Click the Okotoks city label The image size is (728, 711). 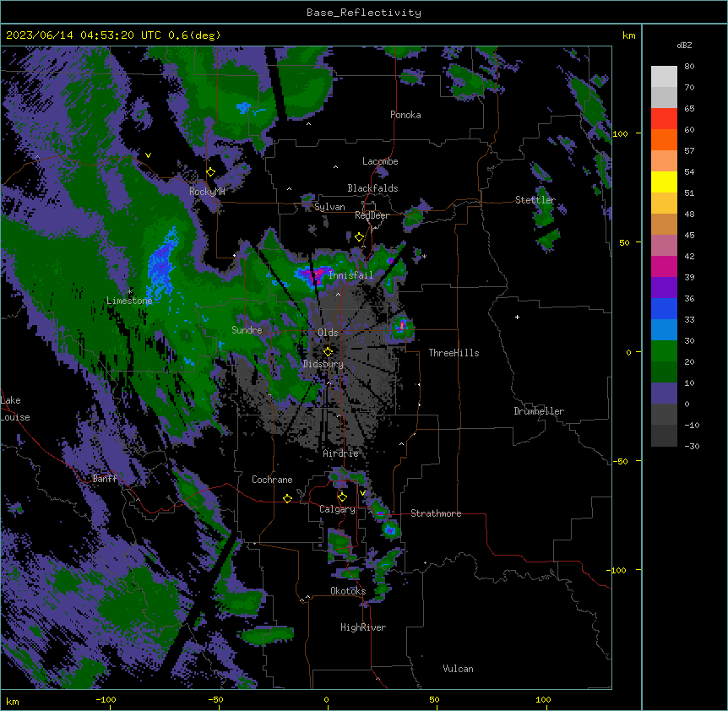pyautogui.click(x=348, y=591)
